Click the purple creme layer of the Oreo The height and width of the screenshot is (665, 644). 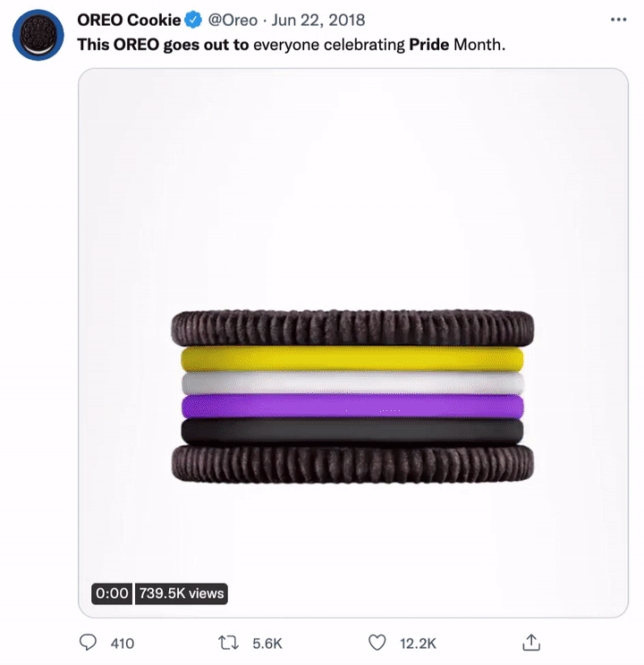point(352,407)
